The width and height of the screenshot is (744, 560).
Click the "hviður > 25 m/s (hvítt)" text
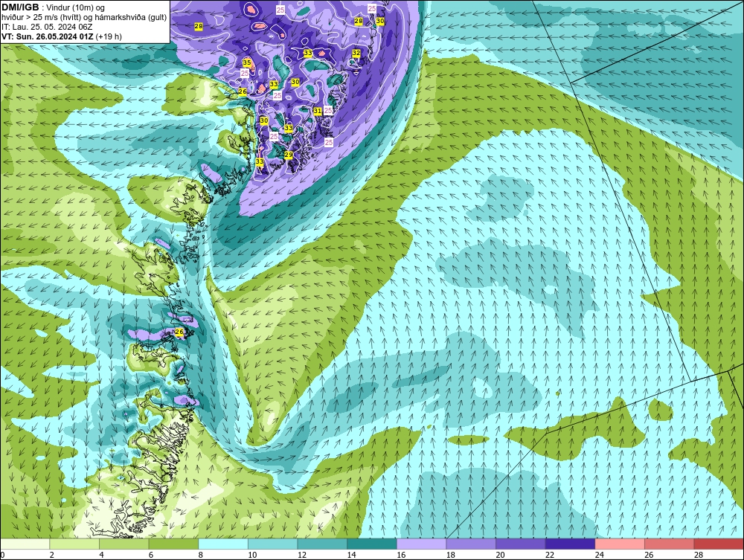click(x=40, y=17)
